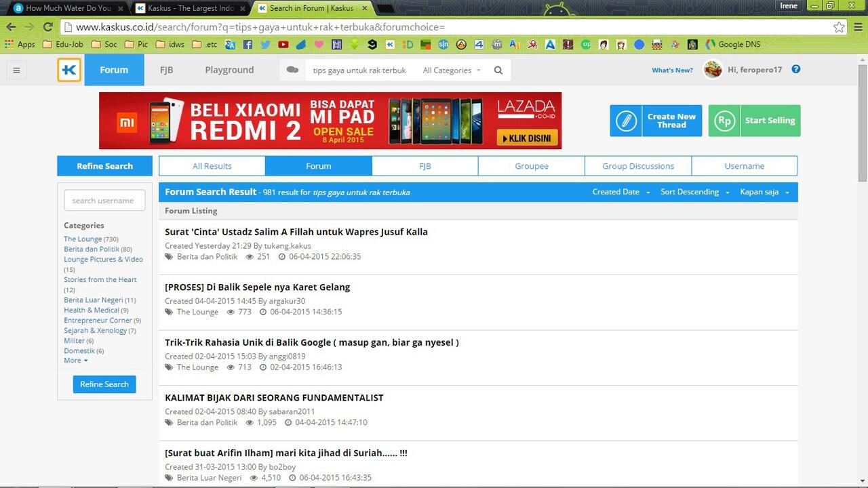Switch to the Groupee results tab

(532, 166)
